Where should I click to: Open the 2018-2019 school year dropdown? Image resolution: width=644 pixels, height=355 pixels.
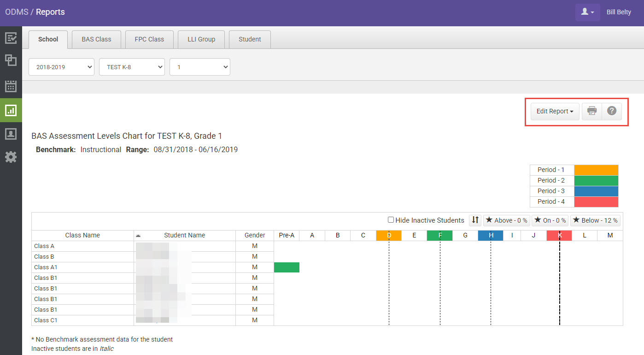[x=61, y=67]
